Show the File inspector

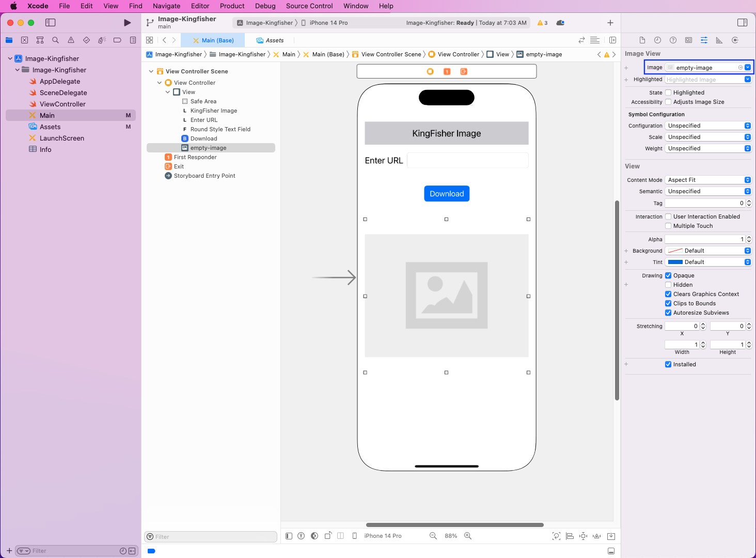(x=642, y=40)
